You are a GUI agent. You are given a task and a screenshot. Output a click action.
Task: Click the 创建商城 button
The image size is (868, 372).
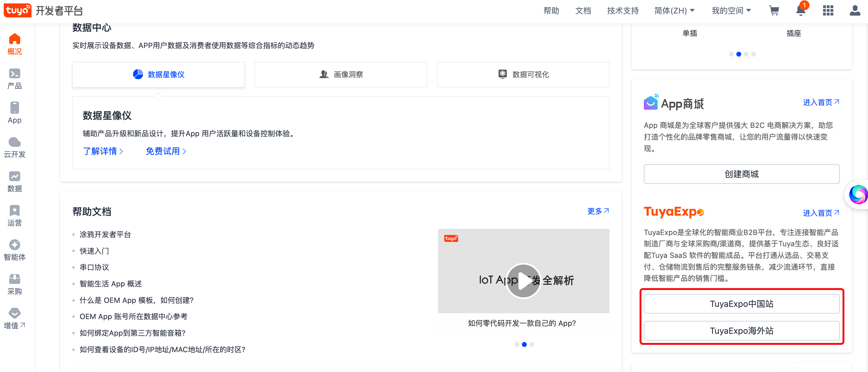pos(741,174)
